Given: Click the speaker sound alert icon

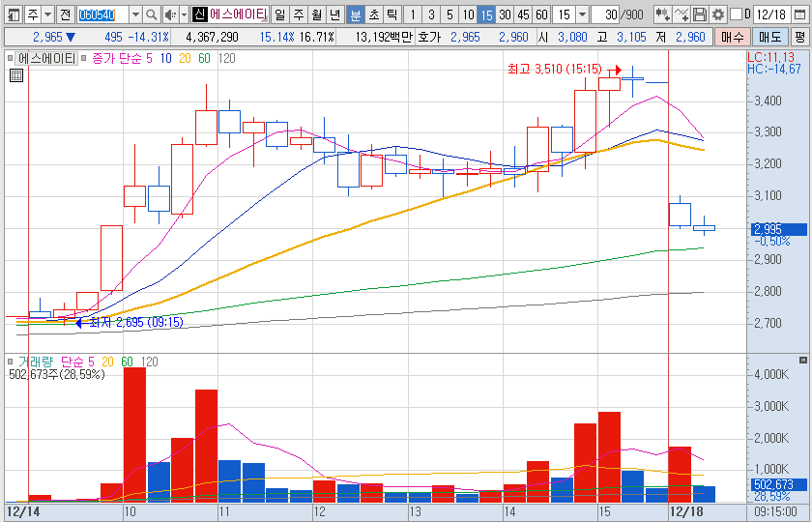Looking at the screenshot, I should point(169,14).
